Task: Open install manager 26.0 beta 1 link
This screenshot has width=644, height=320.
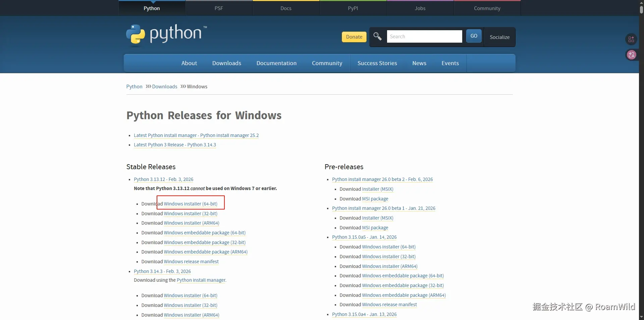Action: (x=384, y=208)
